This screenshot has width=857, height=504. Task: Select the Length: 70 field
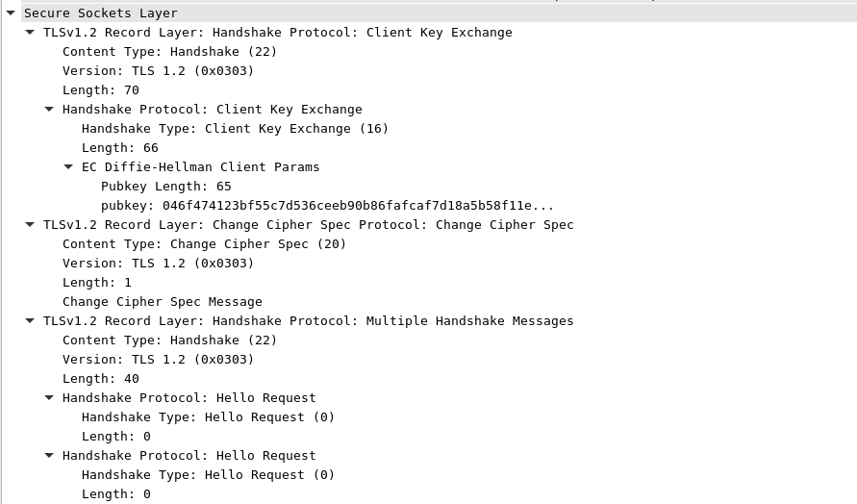tap(101, 90)
